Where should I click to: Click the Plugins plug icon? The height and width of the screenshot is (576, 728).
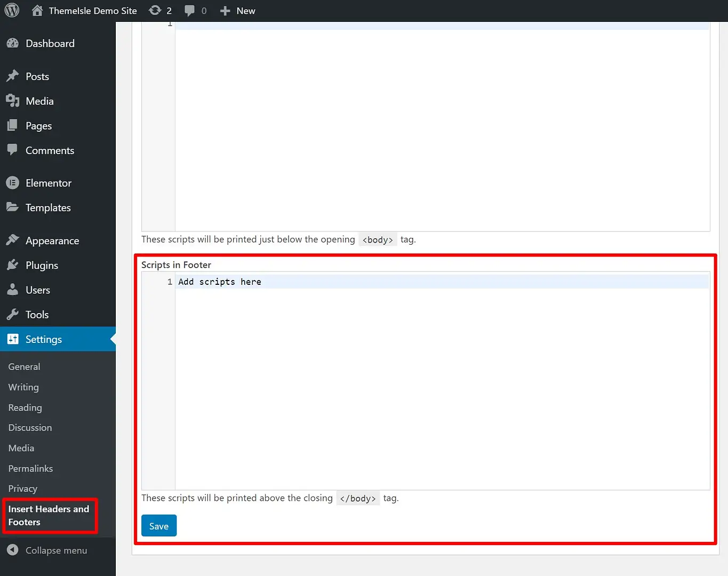tap(13, 265)
